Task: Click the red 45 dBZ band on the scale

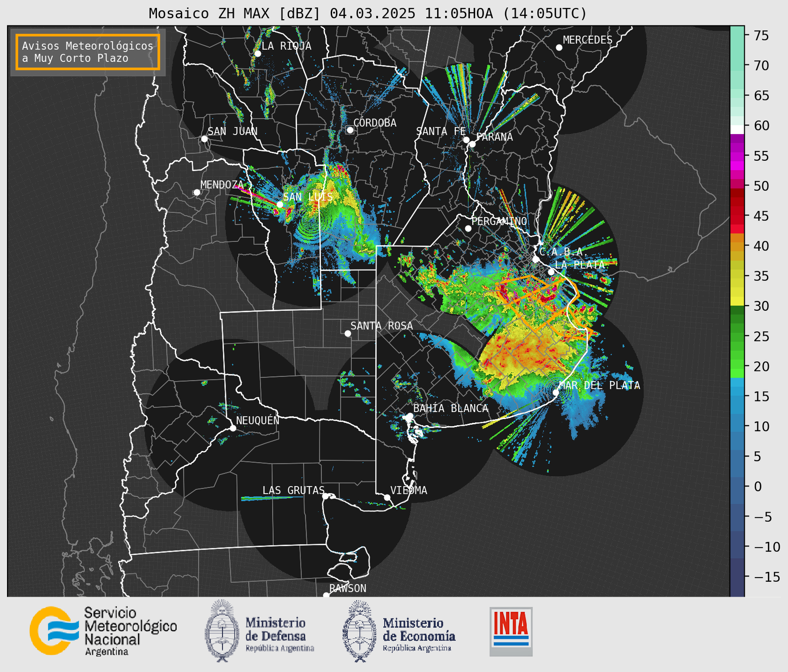Action: click(737, 215)
